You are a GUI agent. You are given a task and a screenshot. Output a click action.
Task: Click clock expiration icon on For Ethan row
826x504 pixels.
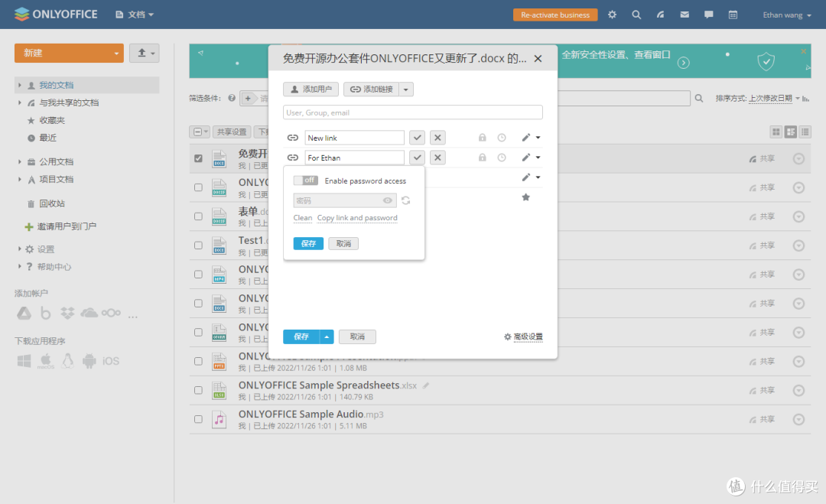tap(502, 158)
